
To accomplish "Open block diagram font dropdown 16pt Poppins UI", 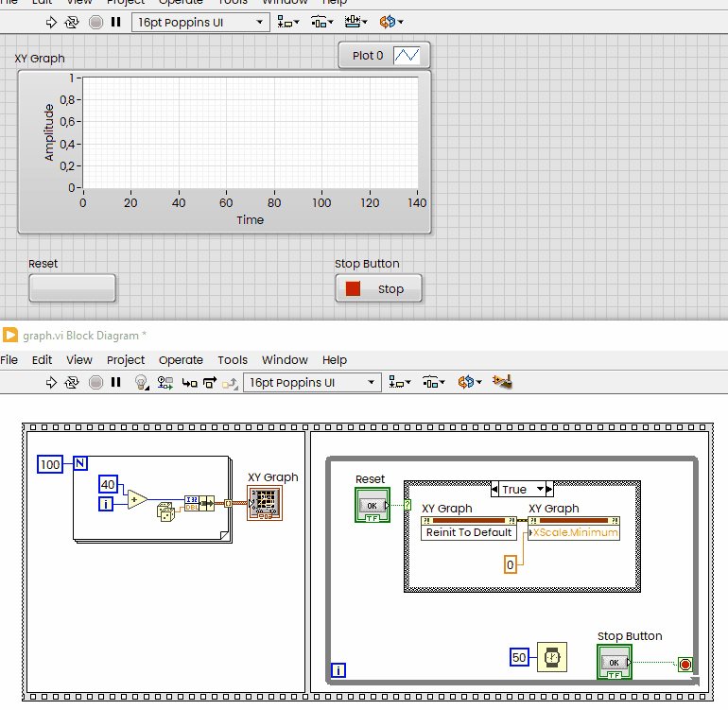I will 312,383.
